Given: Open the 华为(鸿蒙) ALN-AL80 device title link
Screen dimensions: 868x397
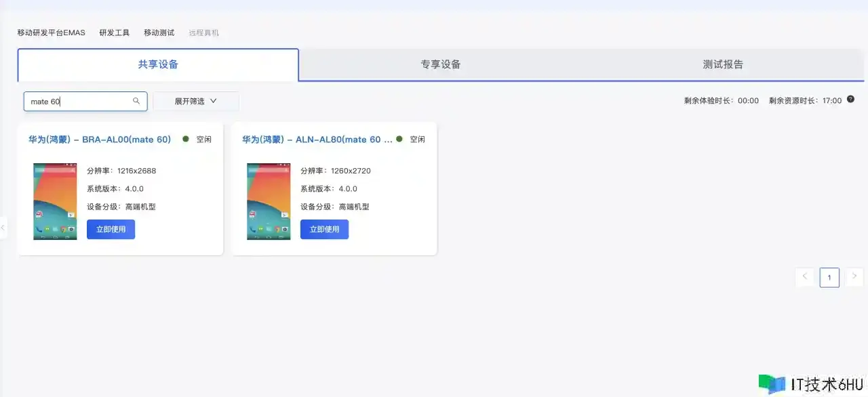Looking at the screenshot, I should tap(317, 140).
